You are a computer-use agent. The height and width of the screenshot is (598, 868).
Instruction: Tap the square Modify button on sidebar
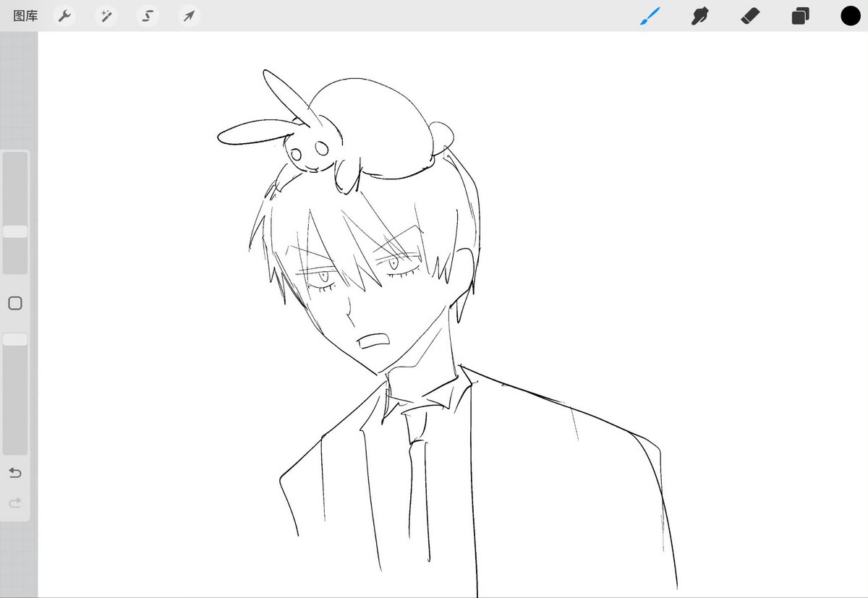pos(14,303)
